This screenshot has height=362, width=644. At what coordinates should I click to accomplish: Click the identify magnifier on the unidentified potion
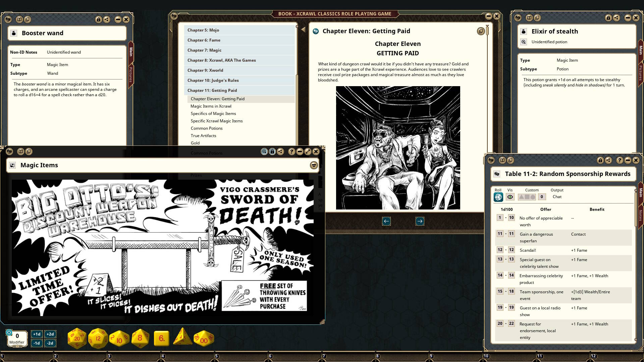point(524,42)
